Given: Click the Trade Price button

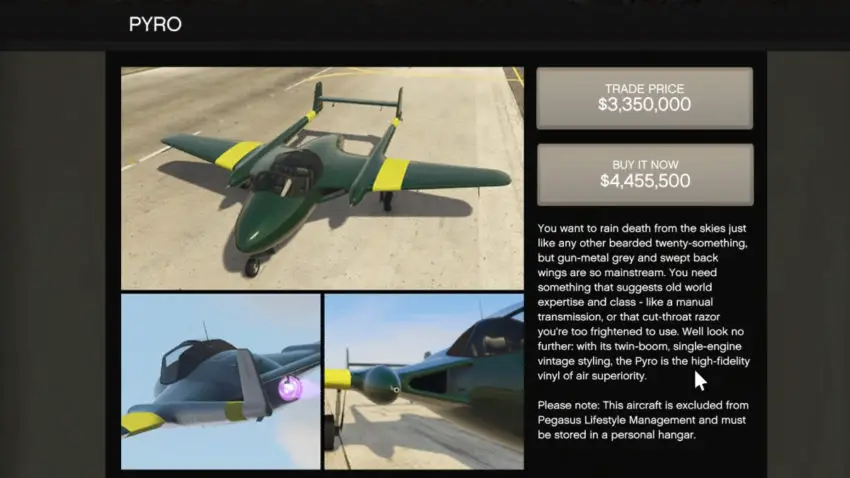Looking at the screenshot, I should pyautogui.click(x=645, y=98).
